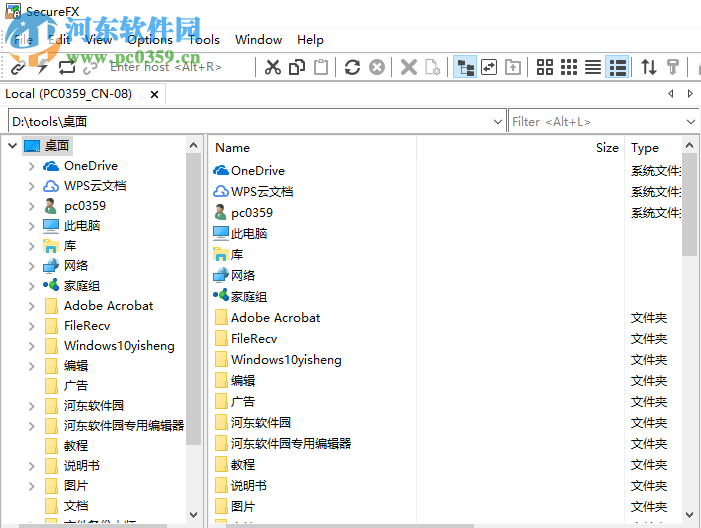Screen dimensions: 701x528
Task: Open the Tools menu
Action: 204,40
